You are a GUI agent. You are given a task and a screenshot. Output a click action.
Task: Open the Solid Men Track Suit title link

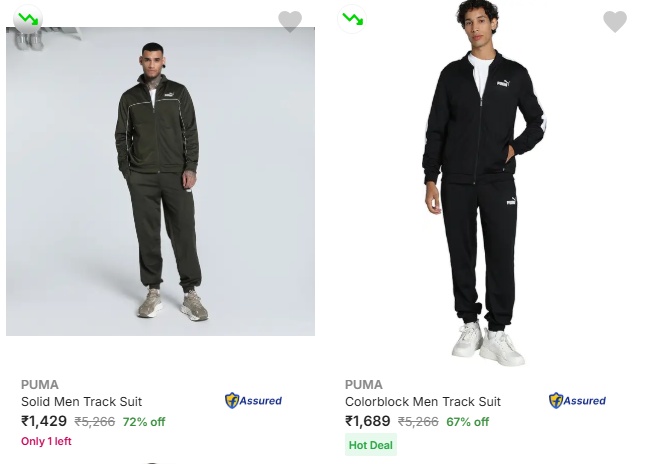pyautogui.click(x=82, y=402)
